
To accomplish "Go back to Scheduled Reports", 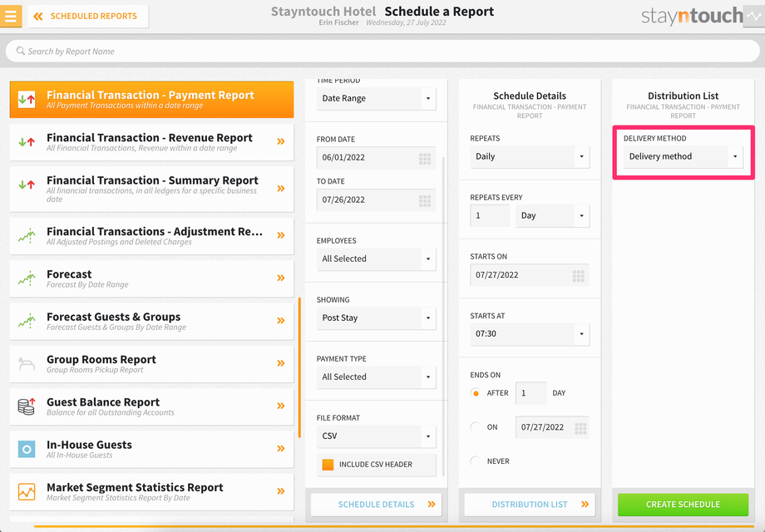I will (88, 16).
